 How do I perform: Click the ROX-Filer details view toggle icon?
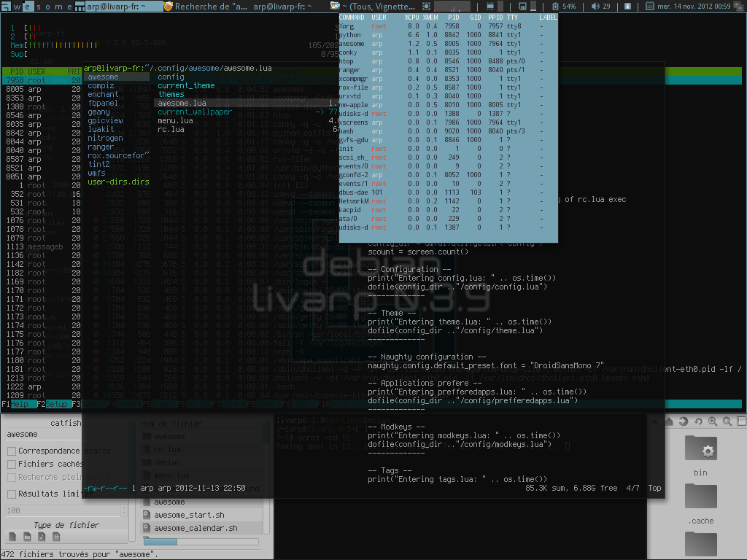pos(741,421)
